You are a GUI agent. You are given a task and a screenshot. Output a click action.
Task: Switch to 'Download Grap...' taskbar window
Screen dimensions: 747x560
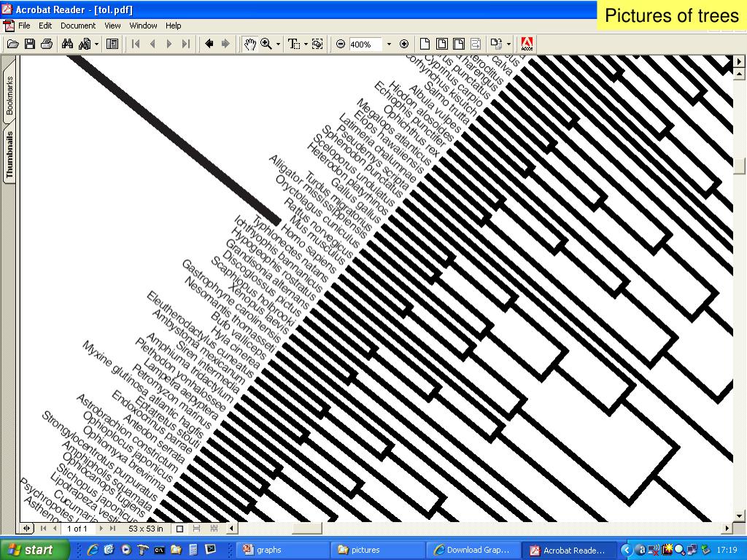[x=473, y=550]
